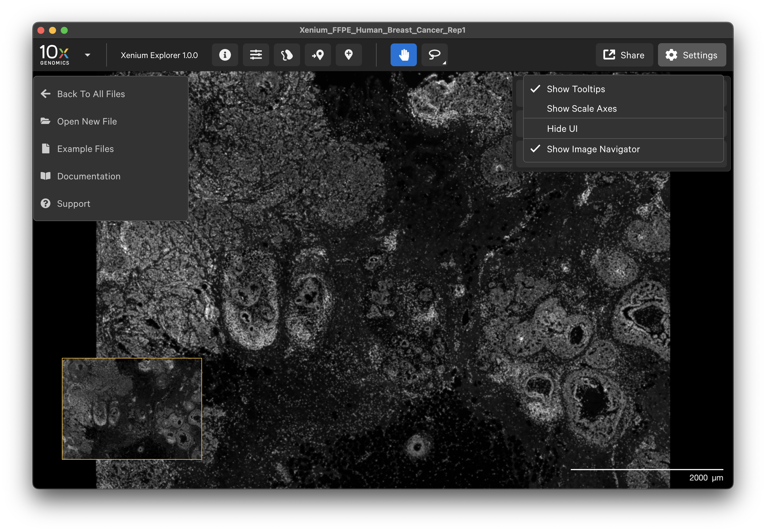The image size is (766, 532).
Task: Click the open folder icon
Action: (x=46, y=121)
